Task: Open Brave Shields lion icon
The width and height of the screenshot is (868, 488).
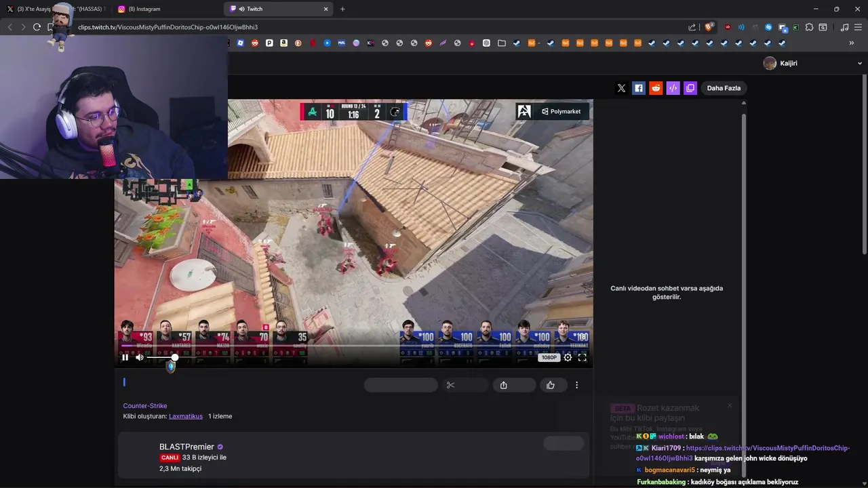Action: tap(709, 27)
